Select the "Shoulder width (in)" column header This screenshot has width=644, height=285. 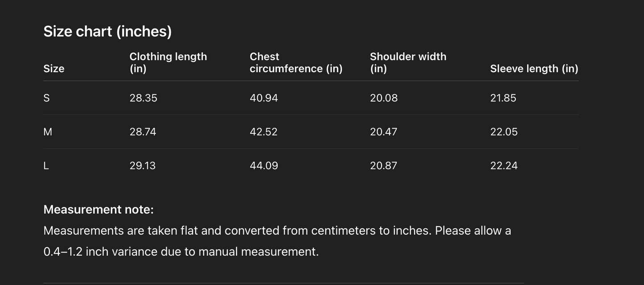coord(408,62)
